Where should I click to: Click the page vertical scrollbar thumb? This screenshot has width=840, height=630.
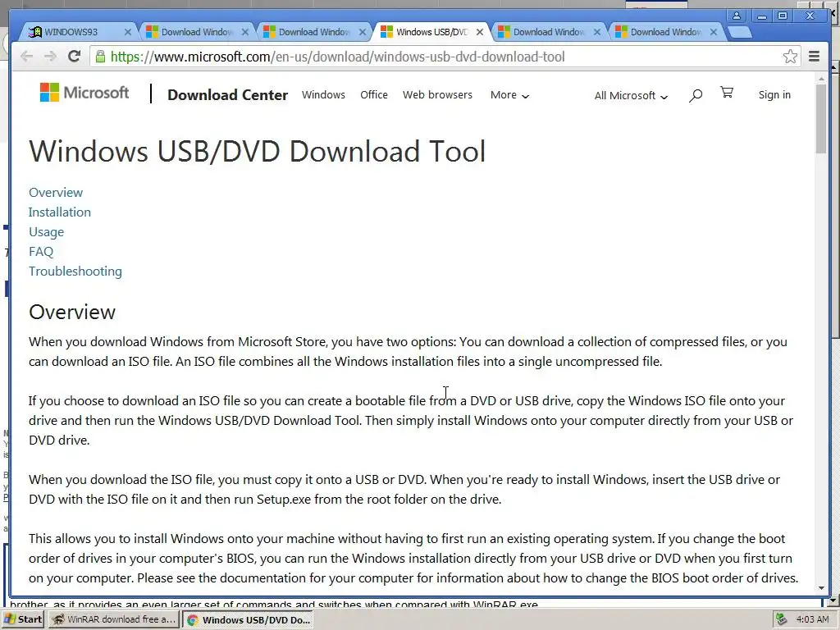coord(821,118)
